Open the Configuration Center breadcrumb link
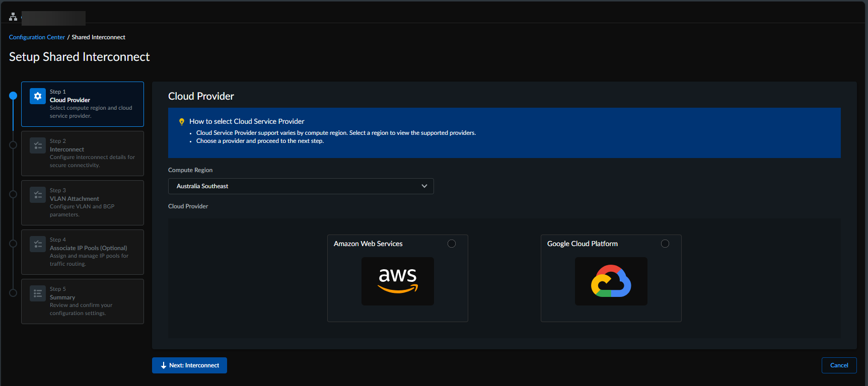868x386 pixels. coord(37,37)
